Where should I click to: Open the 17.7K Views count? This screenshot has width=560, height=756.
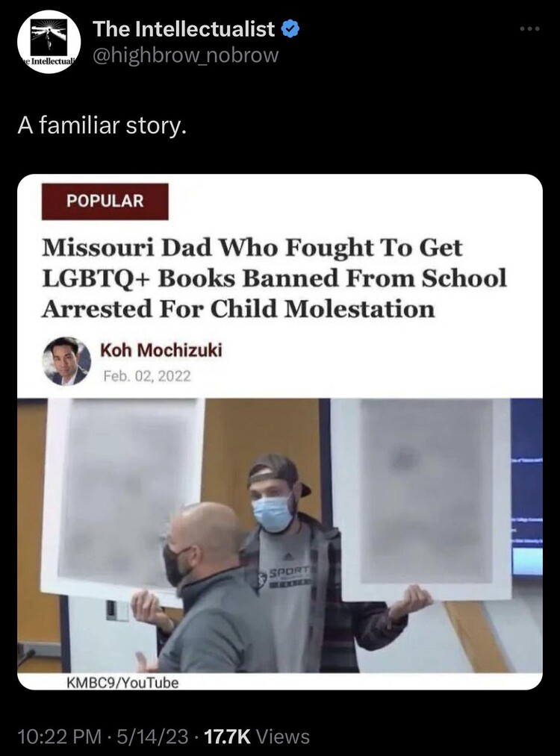tap(257, 737)
